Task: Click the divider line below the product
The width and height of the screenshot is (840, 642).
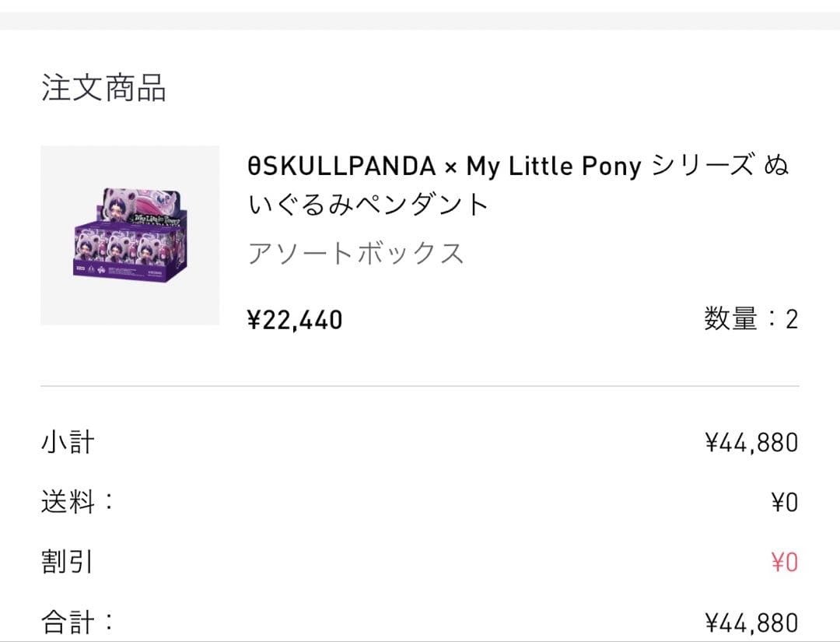Action: coord(420,386)
